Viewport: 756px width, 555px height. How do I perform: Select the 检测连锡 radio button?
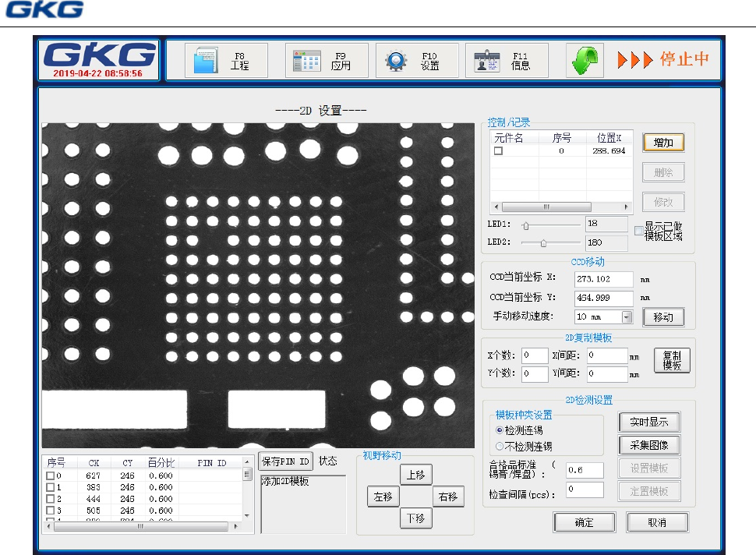point(500,430)
